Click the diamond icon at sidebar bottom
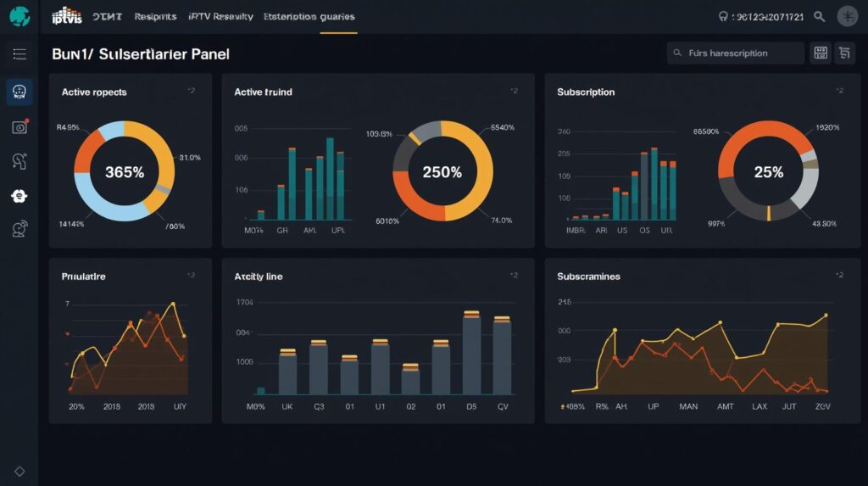Image resolution: width=868 pixels, height=486 pixels. (x=19, y=471)
